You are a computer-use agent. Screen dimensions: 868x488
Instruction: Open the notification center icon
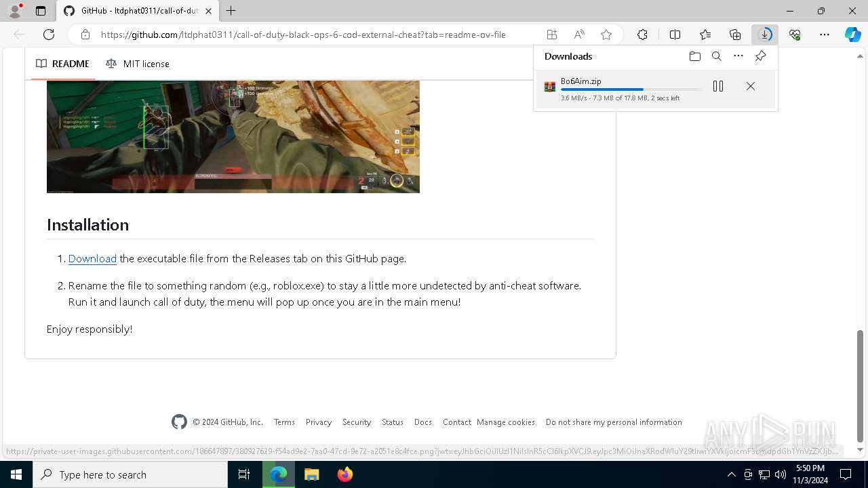pos(846,474)
